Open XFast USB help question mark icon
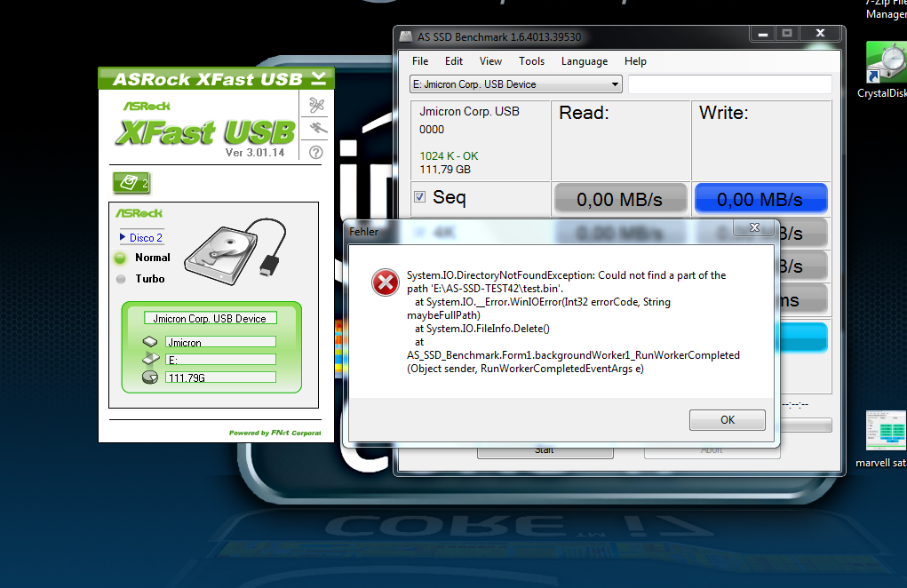Screen dimensions: 907x588 (x=316, y=152)
